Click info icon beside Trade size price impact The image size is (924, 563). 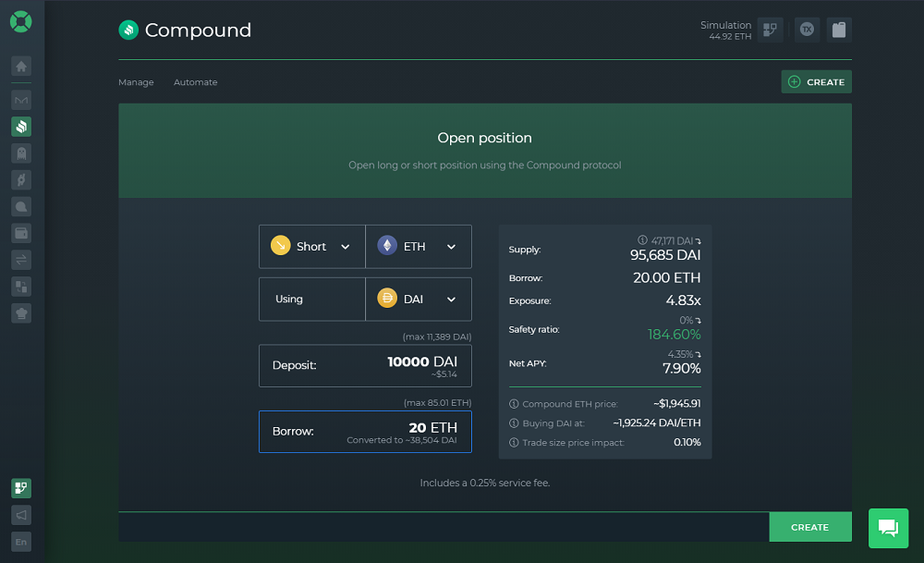click(x=514, y=443)
